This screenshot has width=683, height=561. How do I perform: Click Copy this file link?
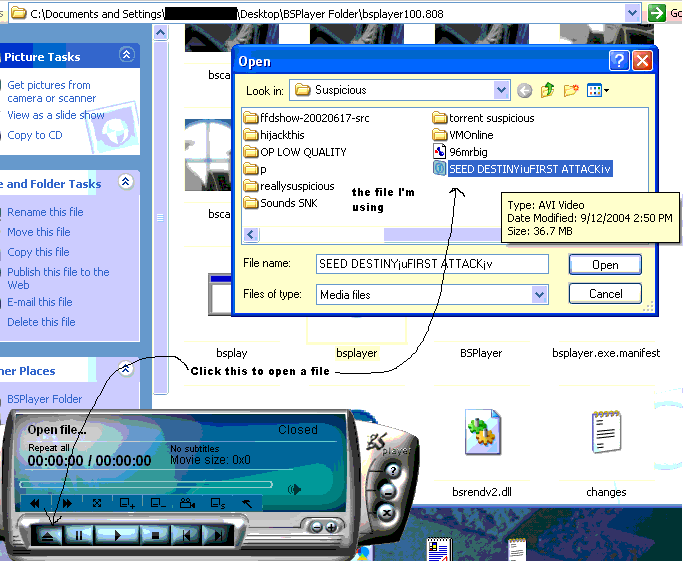(38, 252)
